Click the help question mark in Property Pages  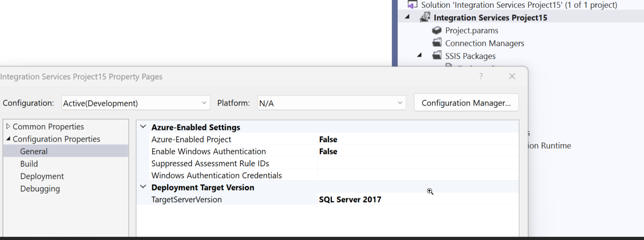(x=481, y=76)
